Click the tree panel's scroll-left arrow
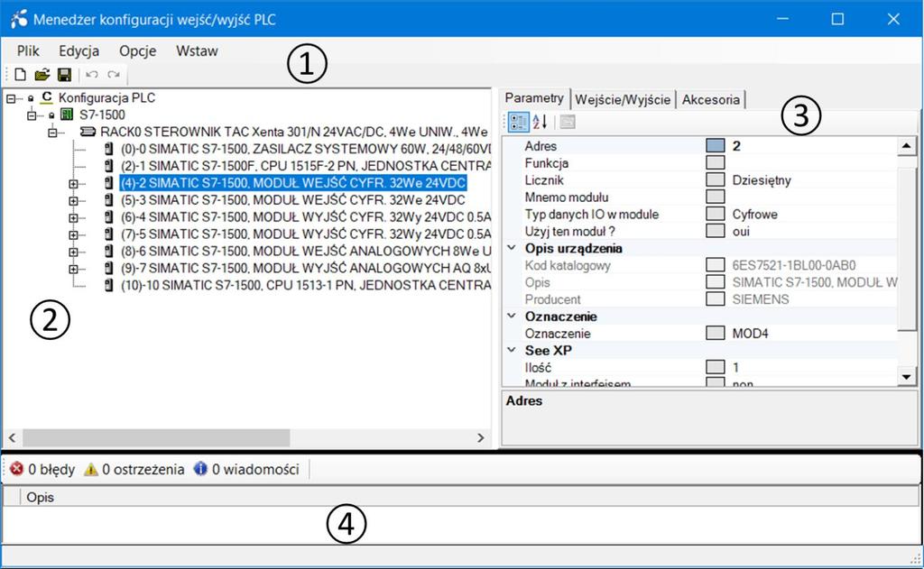Viewport: 924px width, 569px height. 13,437
